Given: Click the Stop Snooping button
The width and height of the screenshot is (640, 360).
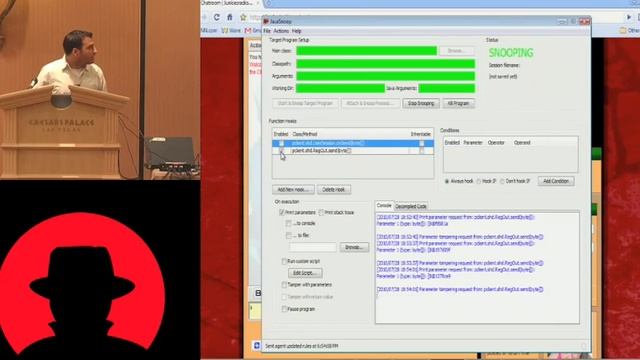Looking at the screenshot, I should click(421, 103).
